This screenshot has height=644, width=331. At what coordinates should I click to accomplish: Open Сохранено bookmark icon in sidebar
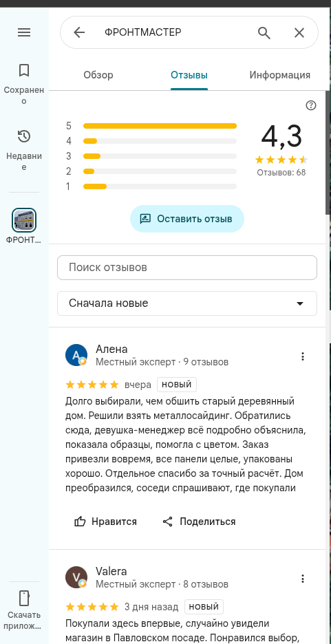pos(24,70)
